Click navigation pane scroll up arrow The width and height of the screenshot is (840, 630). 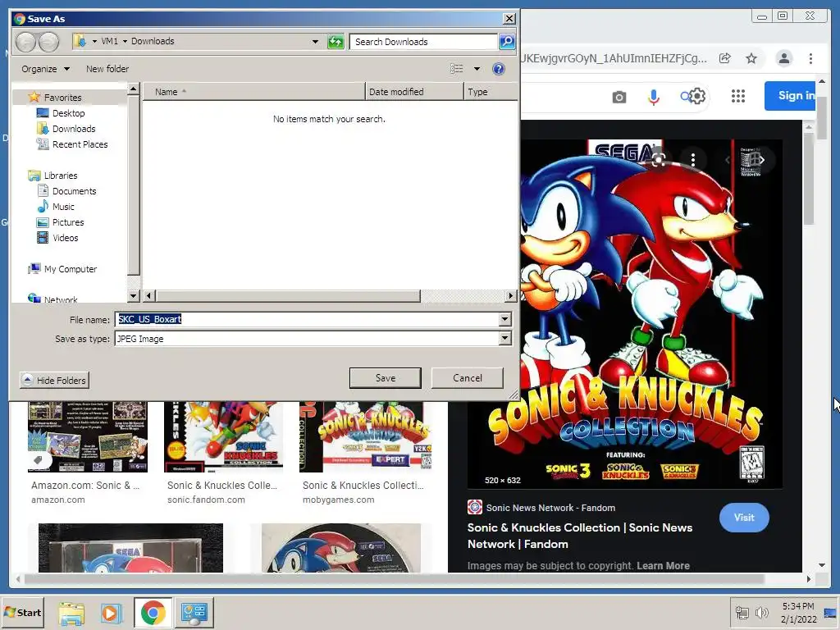coord(134,89)
